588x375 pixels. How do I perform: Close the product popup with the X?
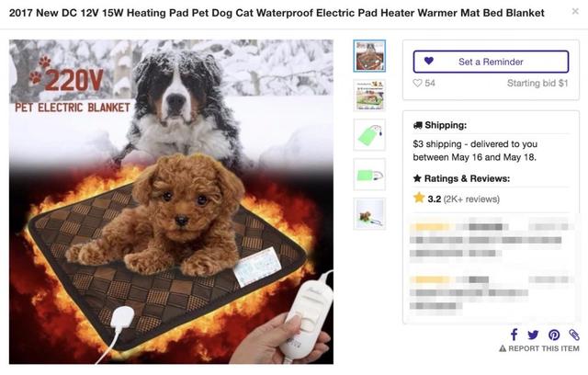(575, 12)
